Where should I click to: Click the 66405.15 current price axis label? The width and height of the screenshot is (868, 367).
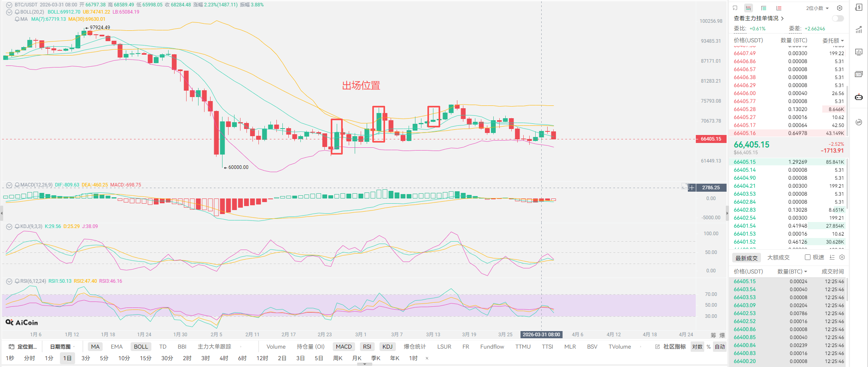click(711, 139)
